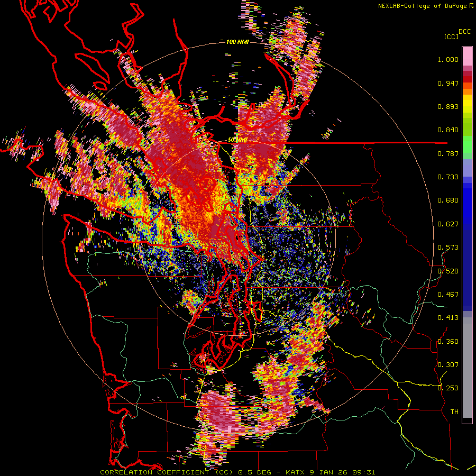
Task: Click the 0.360 scale value
Action: (x=448, y=341)
